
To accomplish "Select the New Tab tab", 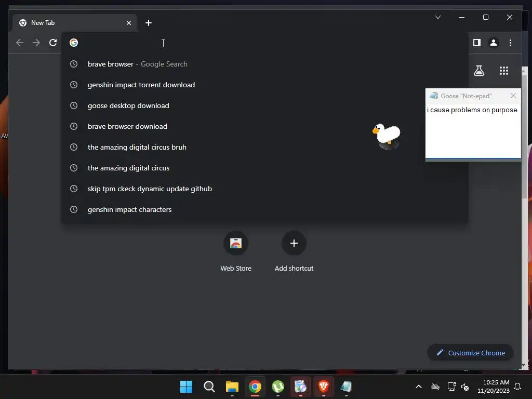I will coord(75,23).
